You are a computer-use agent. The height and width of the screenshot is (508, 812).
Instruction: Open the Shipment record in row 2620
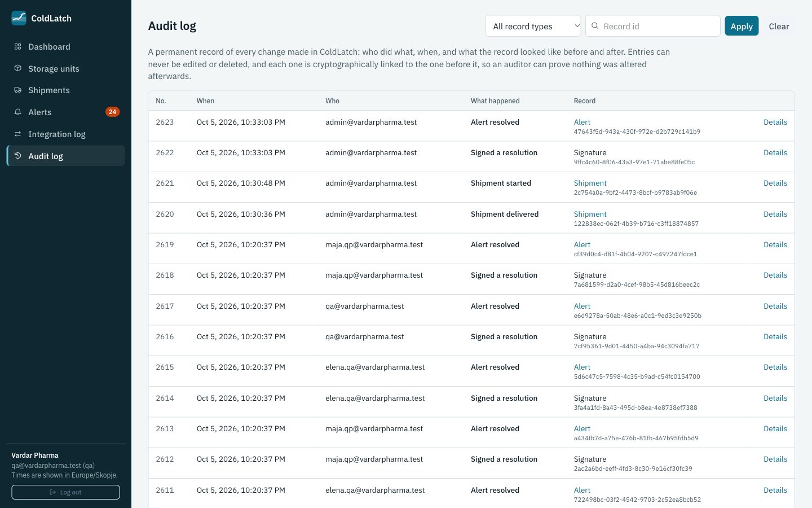click(x=590, y=214)
